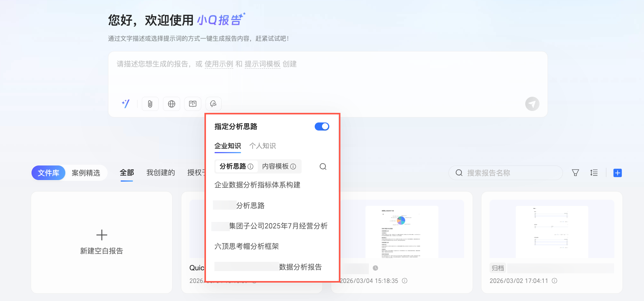Screen dimensions: 644x301
Task: Choose 企业数据分析指标体系构建
Action: click(x=257, y=185)
